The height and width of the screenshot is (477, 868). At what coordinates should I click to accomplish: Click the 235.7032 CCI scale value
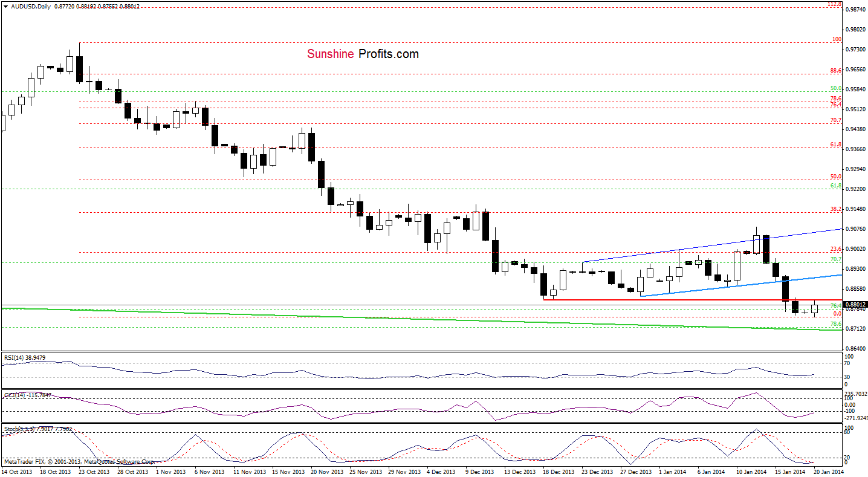click(x=857, y=393)
